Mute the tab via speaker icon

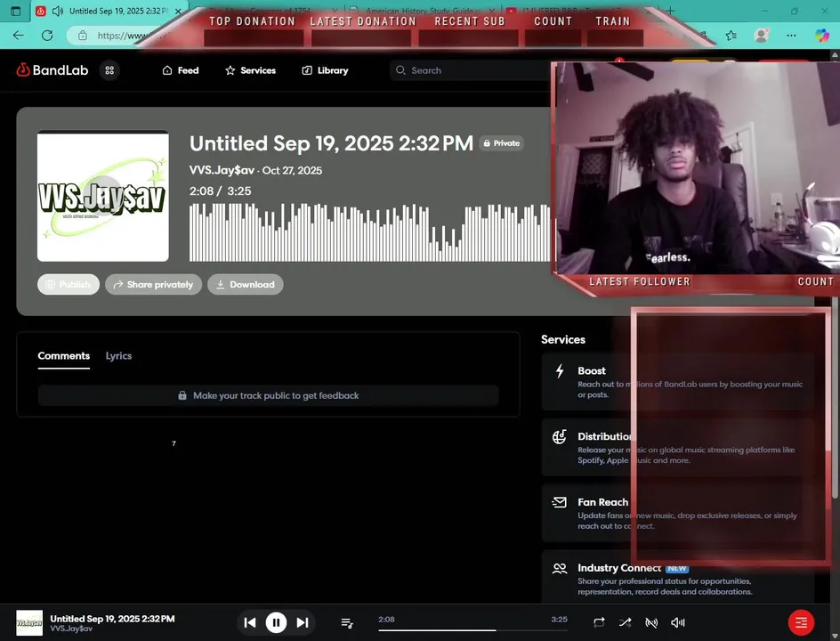coord(58,11)
